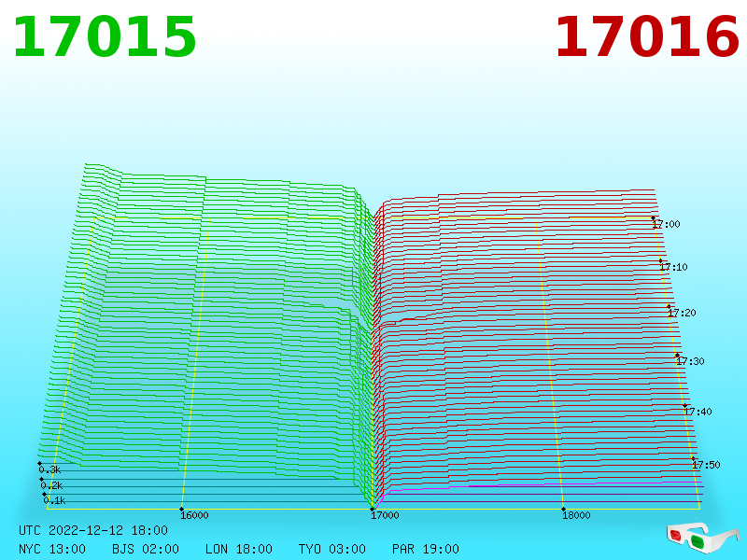This screenshot has width=747, height=560.
Task: Click the NYC 13:00 clock text
Action: click(52, 549)
